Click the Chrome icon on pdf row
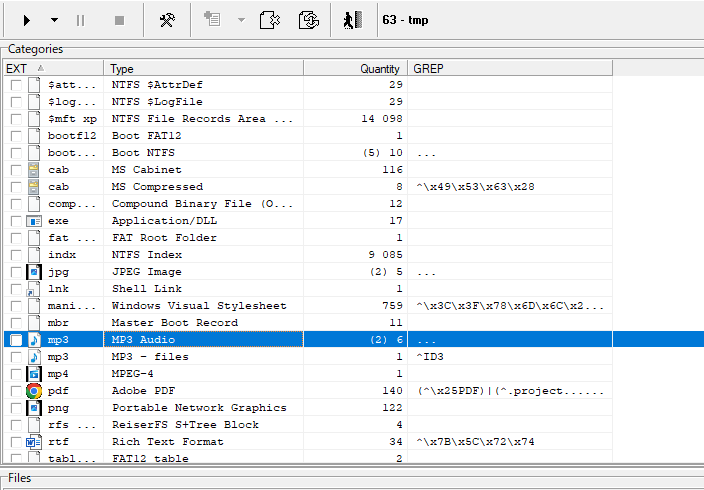The height and width of the screenshot is (490, 704). tap(34, 391)
